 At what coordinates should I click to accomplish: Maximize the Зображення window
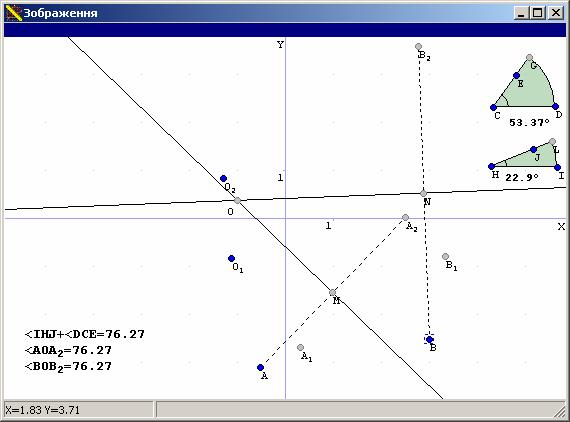point(538,13)
